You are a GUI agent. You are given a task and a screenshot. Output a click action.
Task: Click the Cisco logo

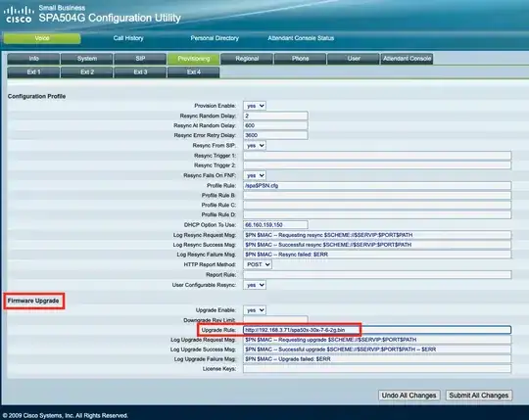coord(19,15)
